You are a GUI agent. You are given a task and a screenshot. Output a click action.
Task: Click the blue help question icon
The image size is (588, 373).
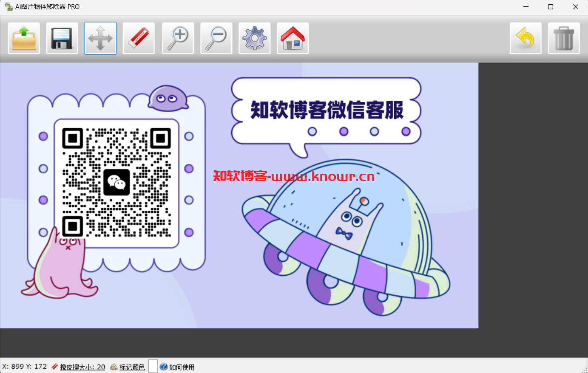(x=164, y=367)
